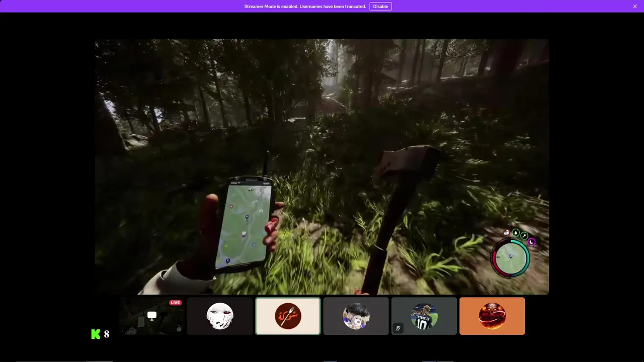Dismiss the Streamer Mode notification banner
This screenshot has width=644, height=362.
click(635, 7)
